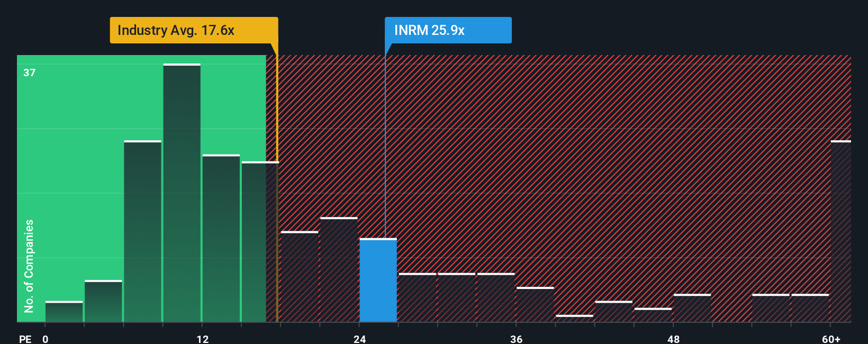868x344 pixels.
Task: Click the x-axis tick label 48
Action: pyautogui.click(x=673, y=339)
